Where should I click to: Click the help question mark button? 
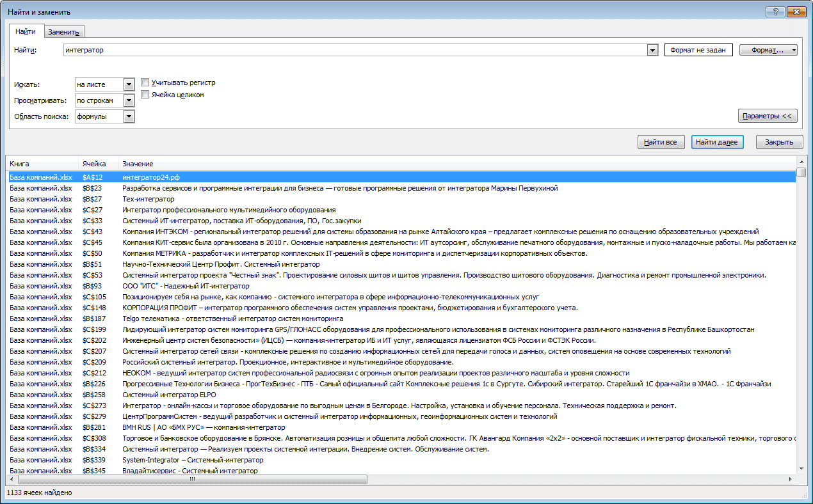(x=775, y=12)
